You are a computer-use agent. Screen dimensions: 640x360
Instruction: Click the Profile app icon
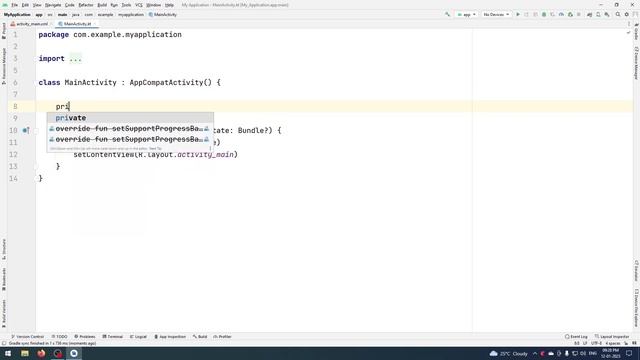[x=561, y=15]
